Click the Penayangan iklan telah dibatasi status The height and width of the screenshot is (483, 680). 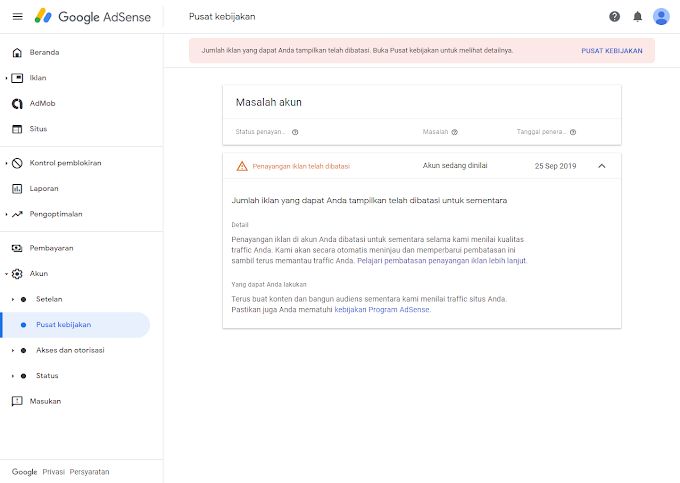point(301,166)
